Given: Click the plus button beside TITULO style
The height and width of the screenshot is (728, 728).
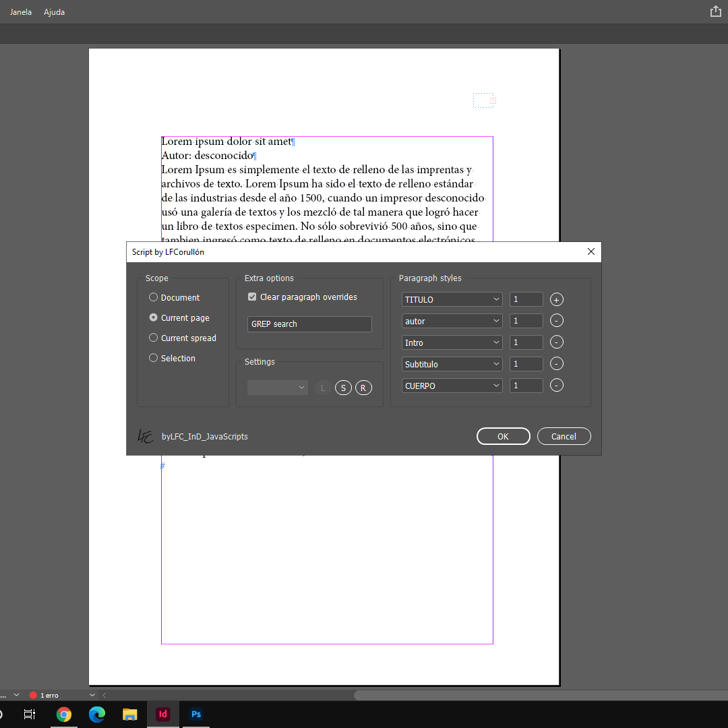Looking at the screenshot, I should click(x=557, y=299).
